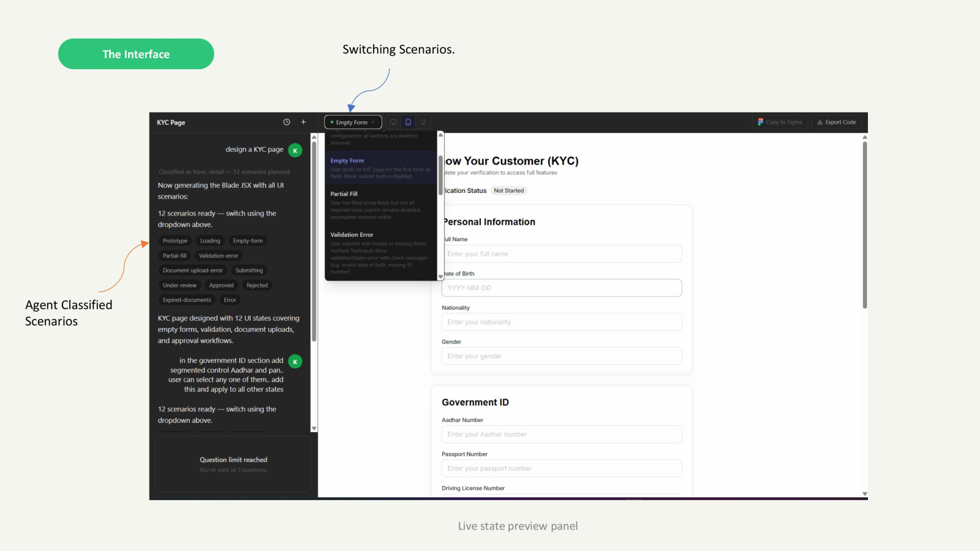The image size is (980, 551).
Task: Click the chat panel scrollbar down arrow
Action: point(314,429)
